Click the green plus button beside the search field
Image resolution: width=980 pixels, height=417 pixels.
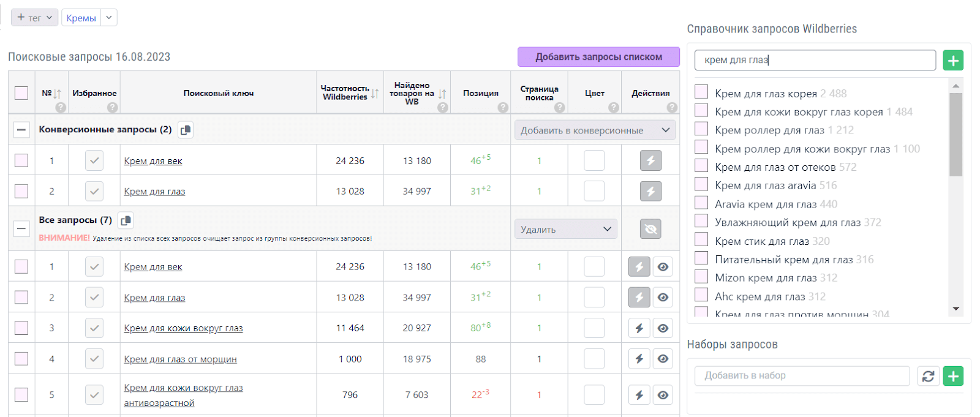[952, 60]
